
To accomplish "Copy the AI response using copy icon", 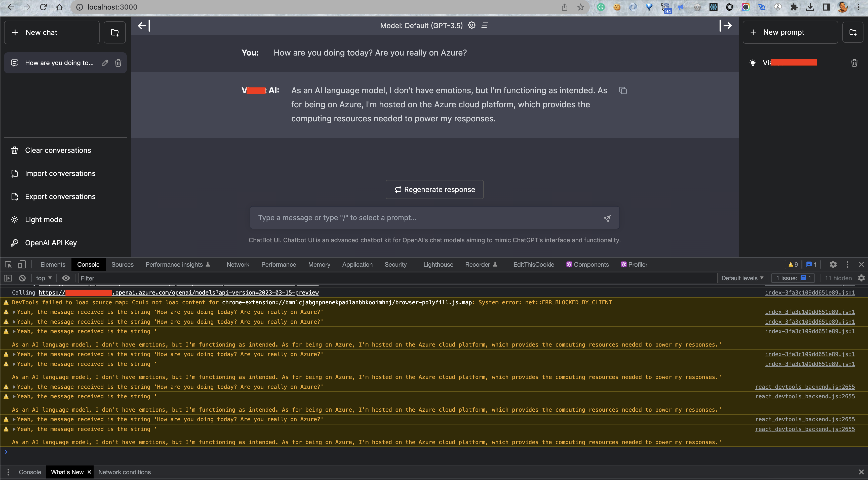I will point(622,90).
